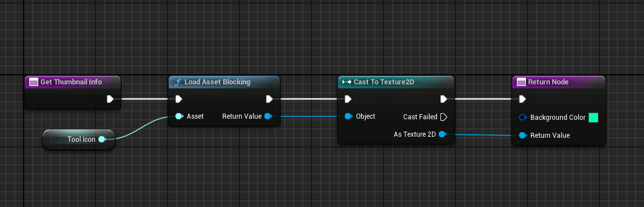Click the Object input pin

point(348,116)
